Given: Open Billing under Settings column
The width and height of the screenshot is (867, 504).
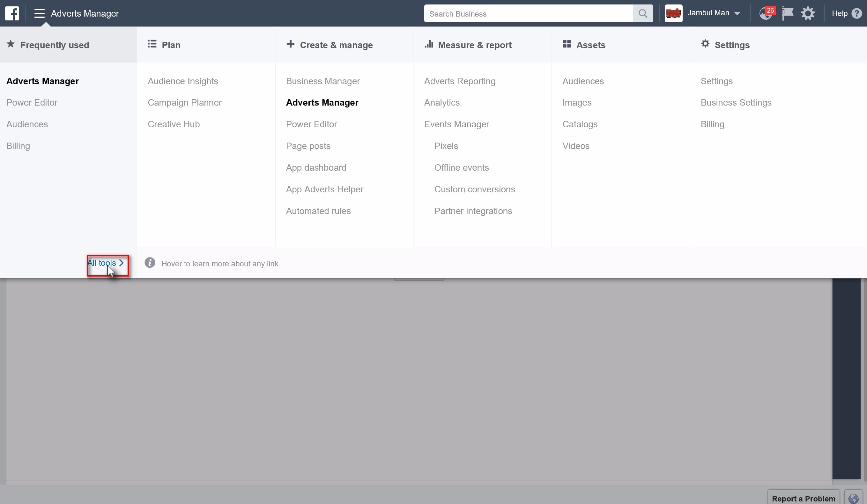Looking at the screenshot, I should pos(712,124).
